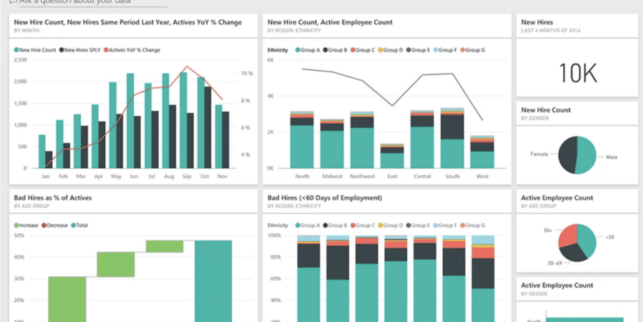Open the New Hire Count, Active Employee Count tile title

pos(330,22)
